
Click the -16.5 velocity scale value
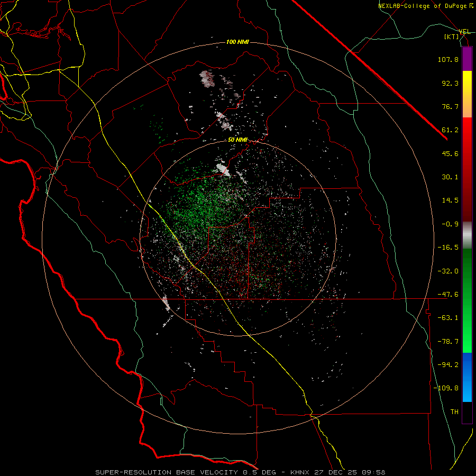(x=448, y=248)
